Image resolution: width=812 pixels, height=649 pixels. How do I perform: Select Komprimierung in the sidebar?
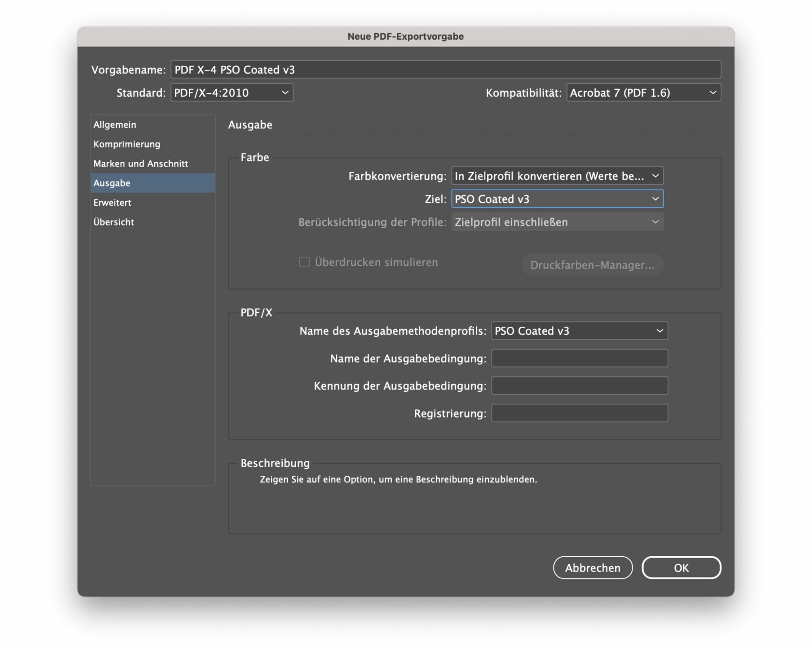click(153, 144)
